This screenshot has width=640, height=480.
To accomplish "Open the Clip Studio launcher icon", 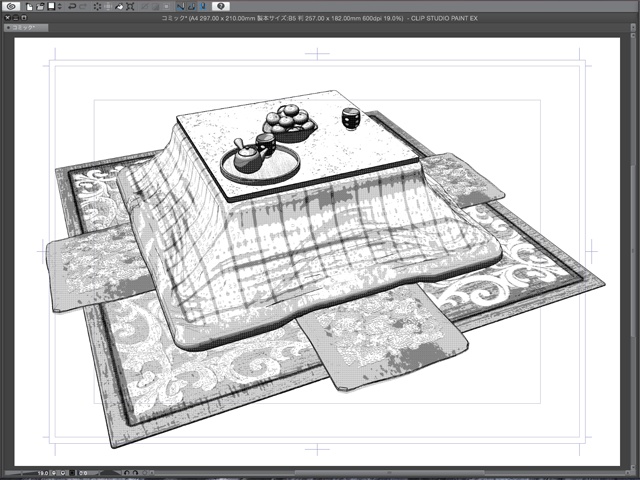I will (11, 6).
